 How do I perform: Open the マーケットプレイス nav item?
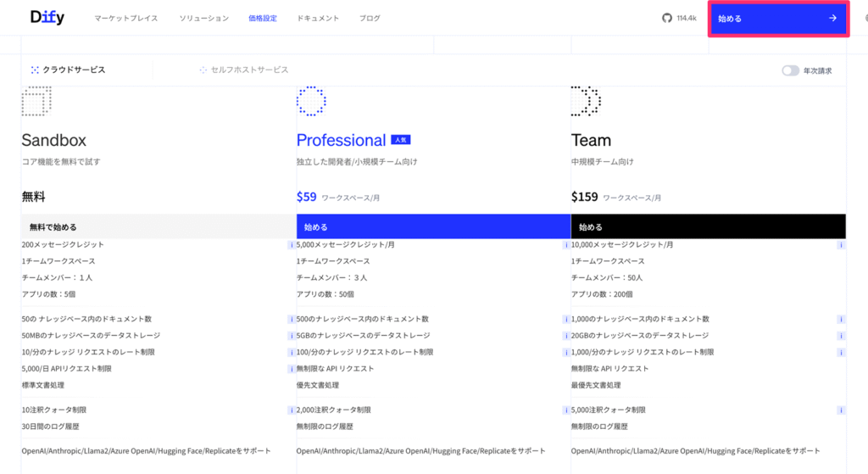[x=126, y=19]
